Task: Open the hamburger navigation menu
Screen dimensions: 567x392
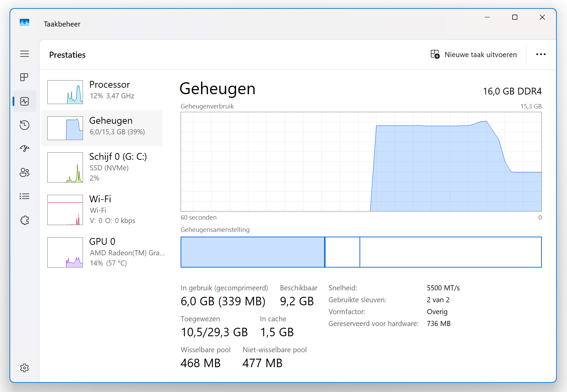Action: (24, 54)
